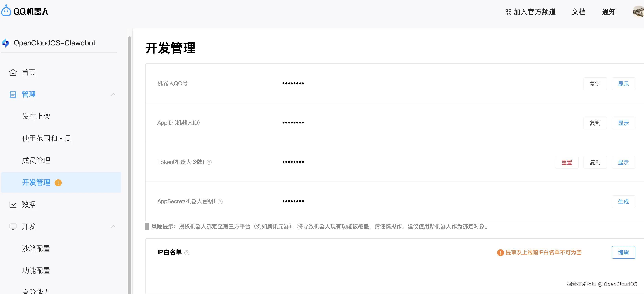Screen dimensions: 644x294
Task: Click the IP白名单 help question mark icon
Action: coord(187,253)
